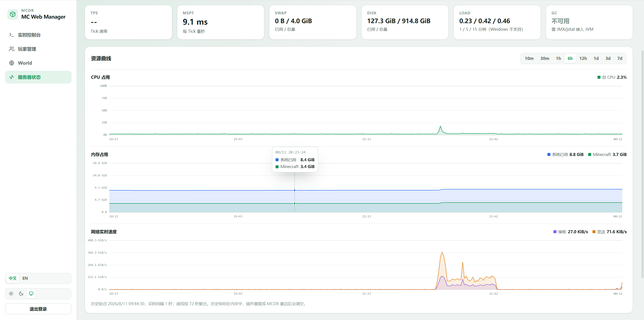Click the CPU 占用 chart title
The image size is (644, 320).
click(x=100, y=77)
